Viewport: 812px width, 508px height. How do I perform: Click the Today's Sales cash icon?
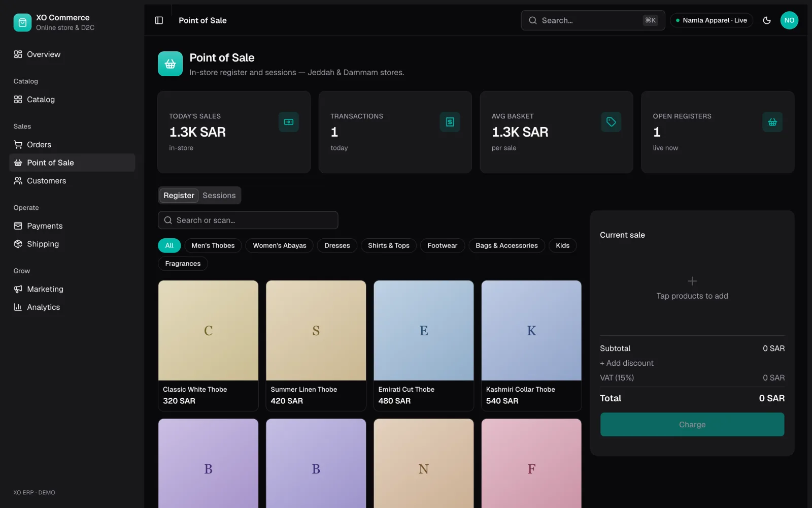289,122
